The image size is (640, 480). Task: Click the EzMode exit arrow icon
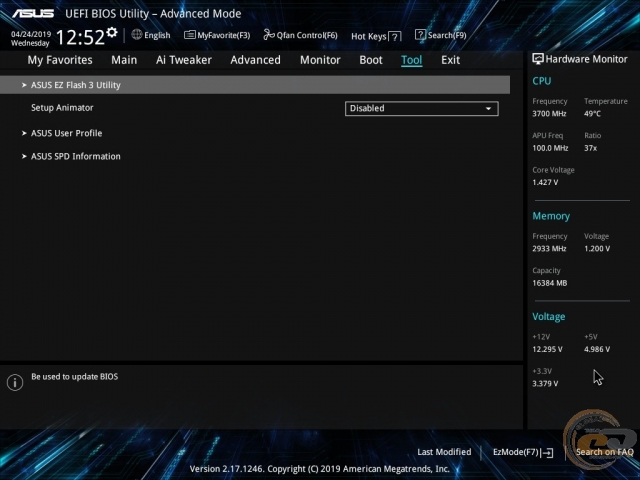(547, 453)
